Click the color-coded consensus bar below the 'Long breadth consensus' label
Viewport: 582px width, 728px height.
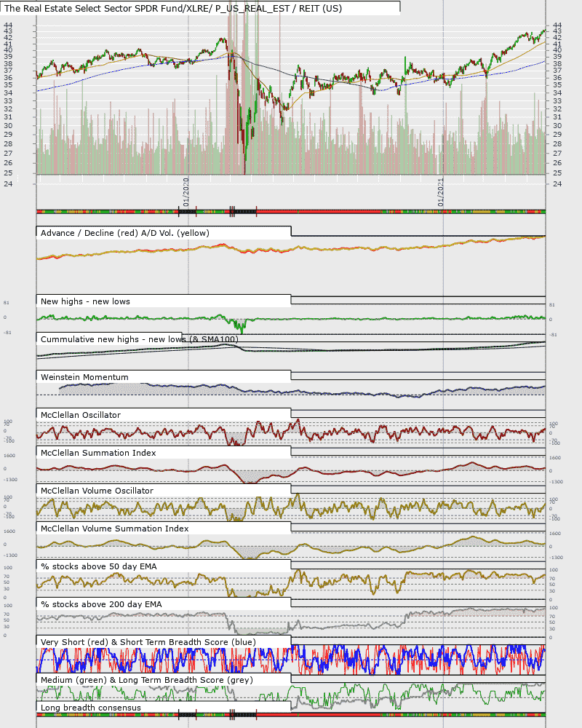pyautogui.click(x=291, y=715)
